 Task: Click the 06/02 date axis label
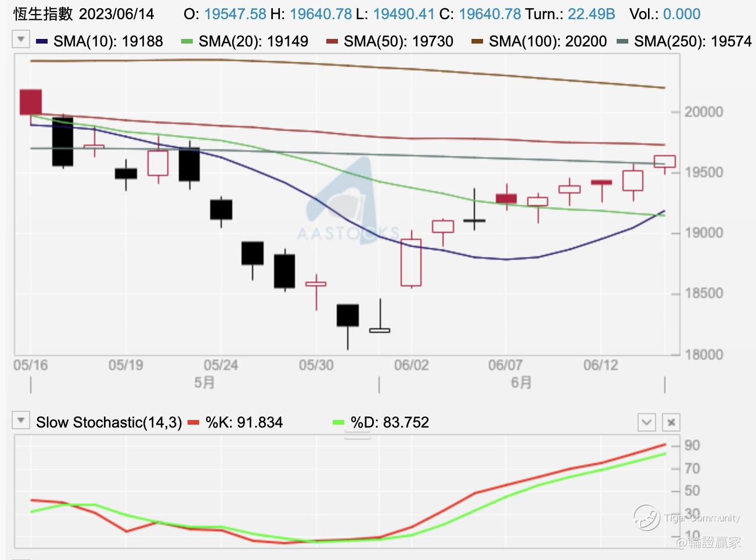[x=412, y=365]
